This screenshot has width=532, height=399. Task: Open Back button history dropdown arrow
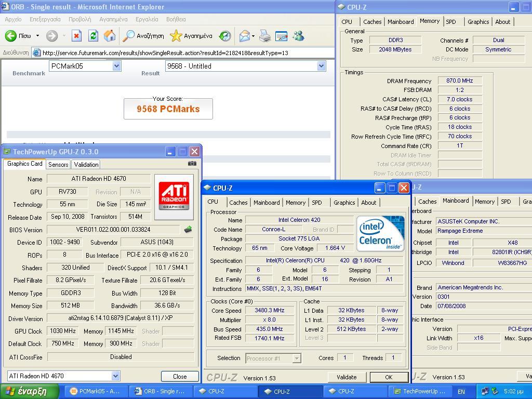pos(37,36)
